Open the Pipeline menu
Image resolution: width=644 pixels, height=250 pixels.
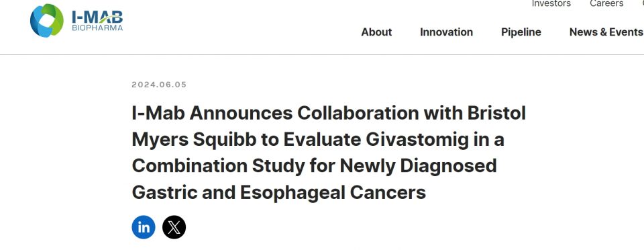[x=521, y=32]
